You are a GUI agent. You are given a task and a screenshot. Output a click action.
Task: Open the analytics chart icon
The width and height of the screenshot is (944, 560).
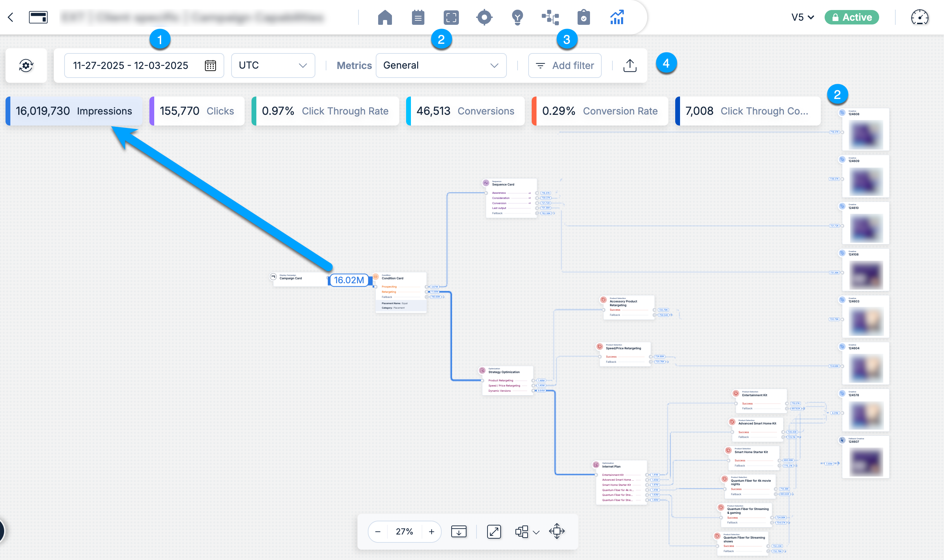617,17
